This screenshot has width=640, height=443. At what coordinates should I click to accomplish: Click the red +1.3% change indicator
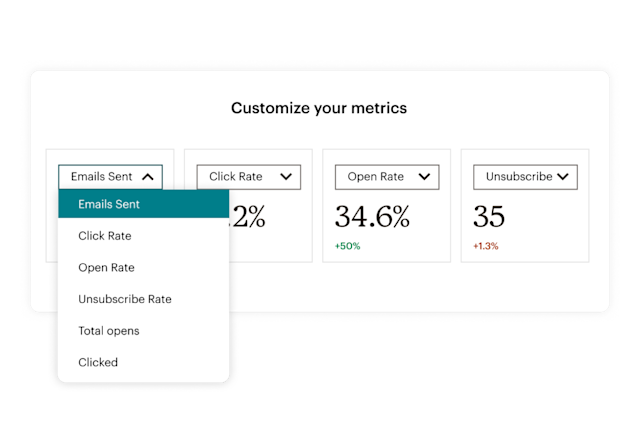pyautogui.click(x=485, y=245)
